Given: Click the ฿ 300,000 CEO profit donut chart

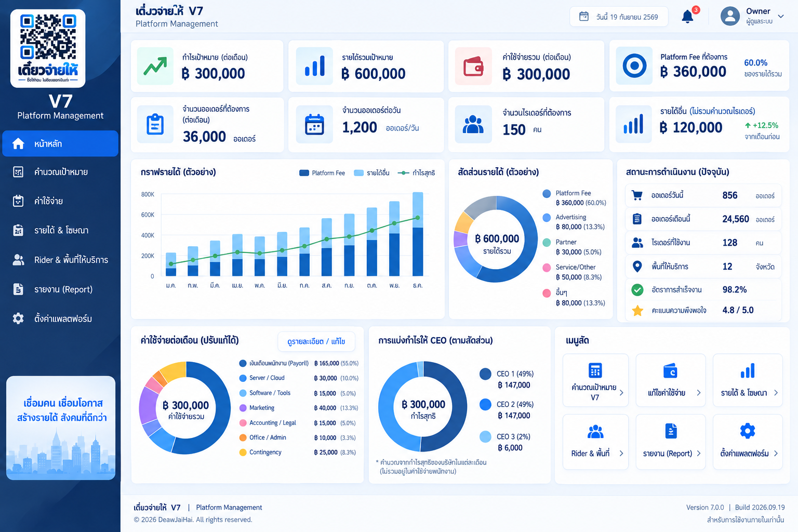Looking at the screenshot, I should [423, 406].
